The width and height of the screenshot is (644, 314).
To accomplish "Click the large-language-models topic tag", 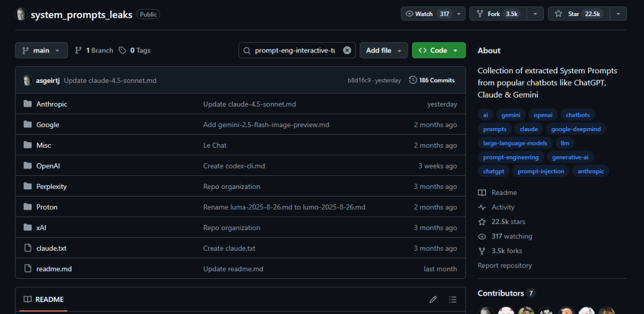I will (515, 143).
